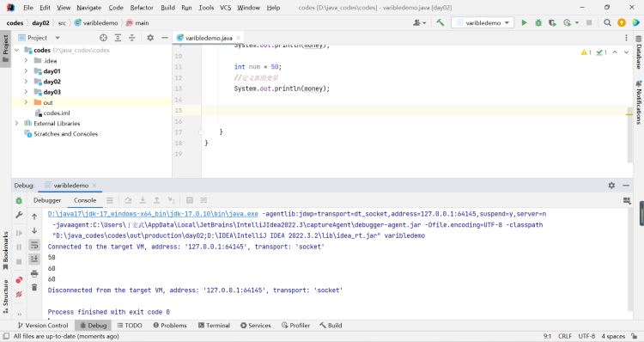Change CRLF line separator in status bar

click(565, 336)
